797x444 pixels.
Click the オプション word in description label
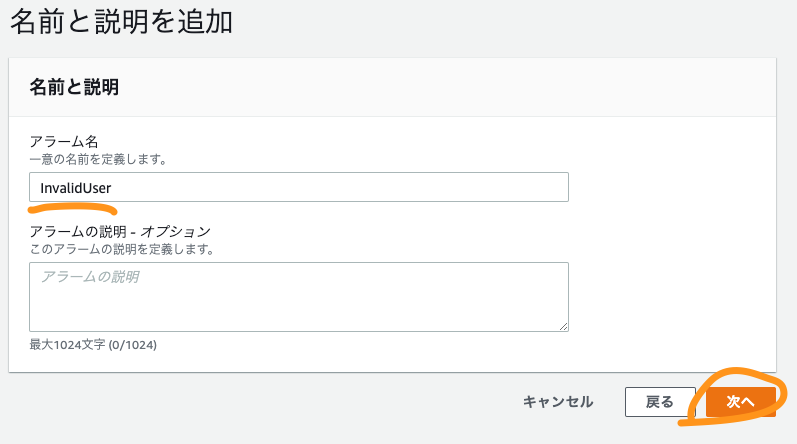[175, 232]
